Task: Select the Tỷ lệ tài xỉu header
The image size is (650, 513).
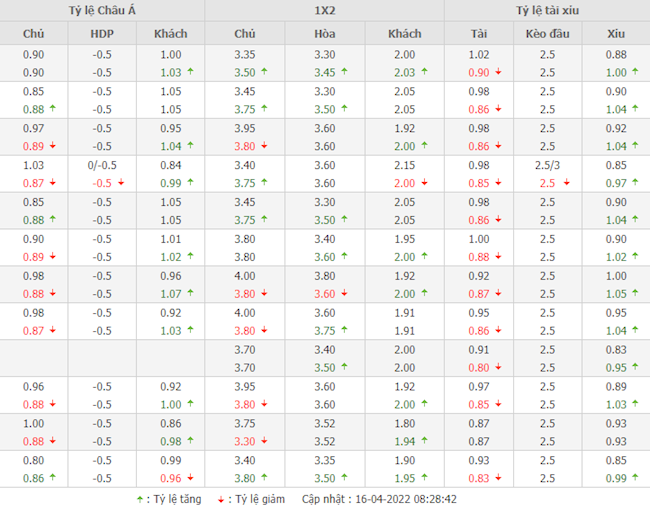Action: tap(547, 10)
